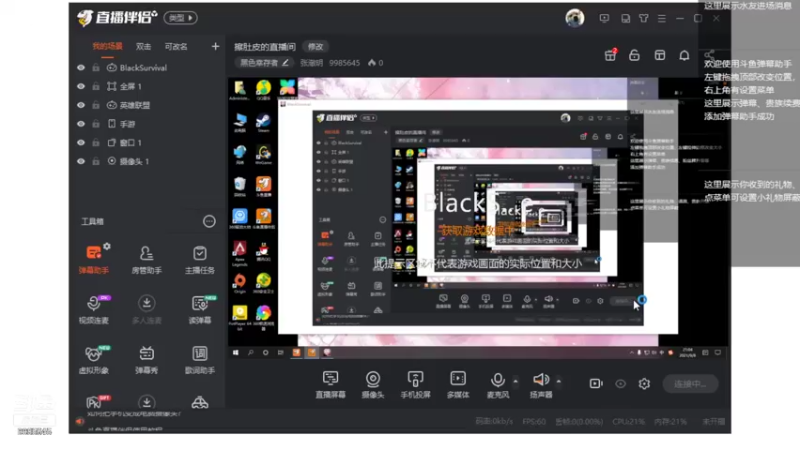Mute the 麦克风 microphone
The height and width of the screenshot is (450, 800).
(x=497, y=384)
